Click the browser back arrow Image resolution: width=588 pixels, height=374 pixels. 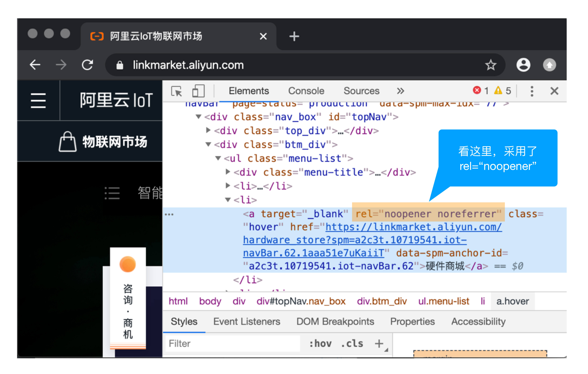[x=35, y=65]
